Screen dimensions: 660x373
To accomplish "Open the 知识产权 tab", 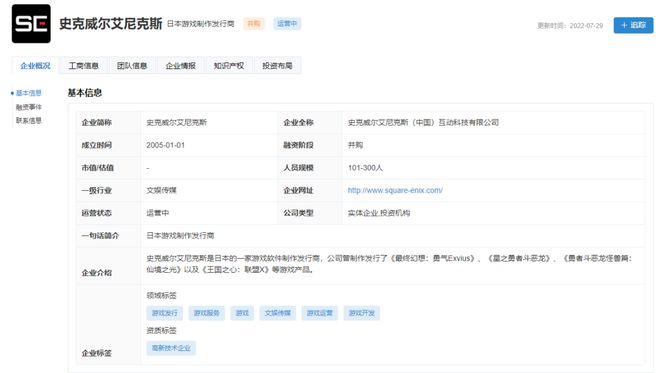I will click(229, 65).
